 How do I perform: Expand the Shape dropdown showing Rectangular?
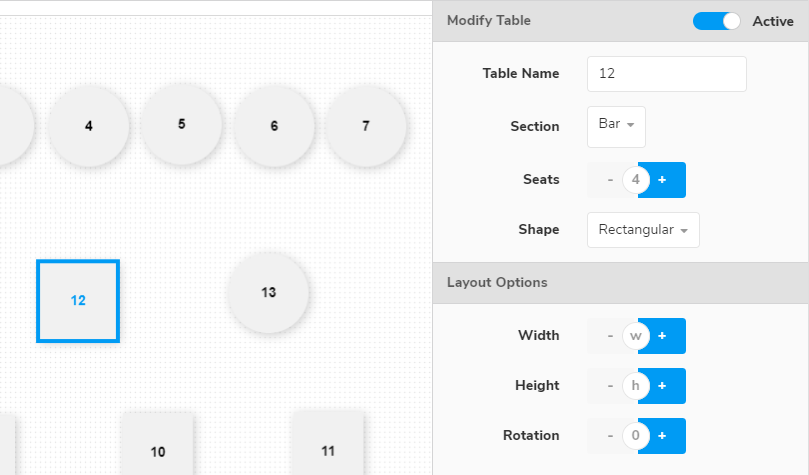(643, 230)
